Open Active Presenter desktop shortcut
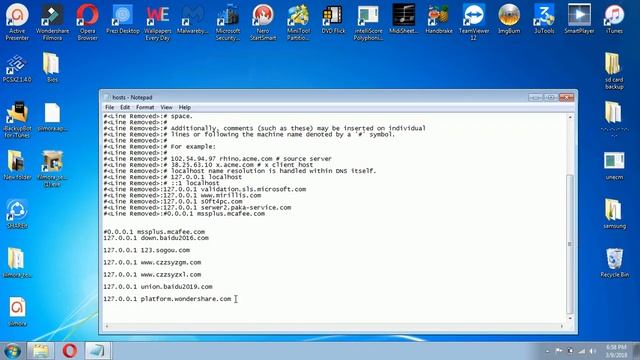 click(x=17, y=21)
